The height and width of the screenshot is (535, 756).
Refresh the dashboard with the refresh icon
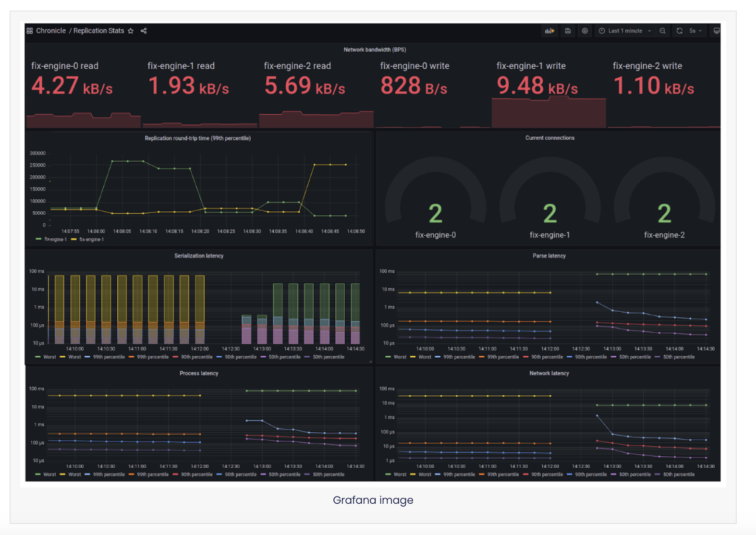[679, 31]
